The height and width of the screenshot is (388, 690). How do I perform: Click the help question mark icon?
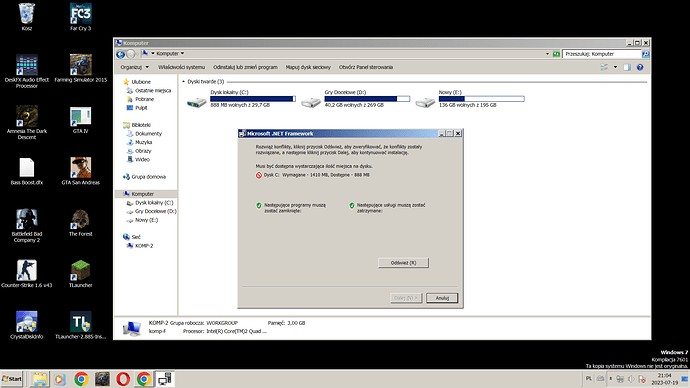[640, 67]
